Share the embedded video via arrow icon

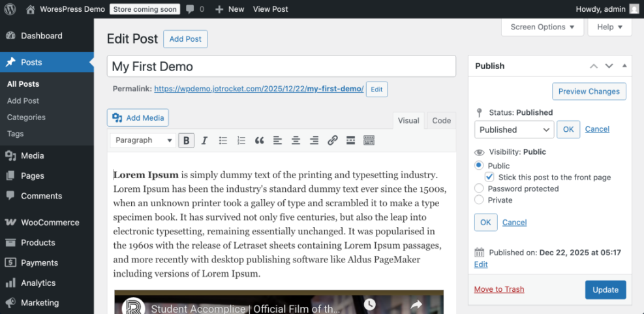pos(416,304)
